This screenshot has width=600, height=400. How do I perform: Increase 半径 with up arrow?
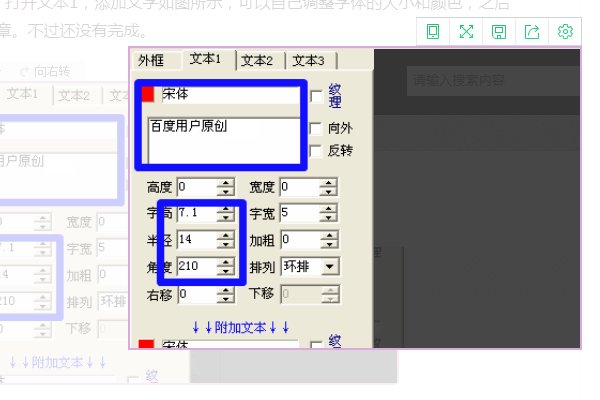pos(226,236)
